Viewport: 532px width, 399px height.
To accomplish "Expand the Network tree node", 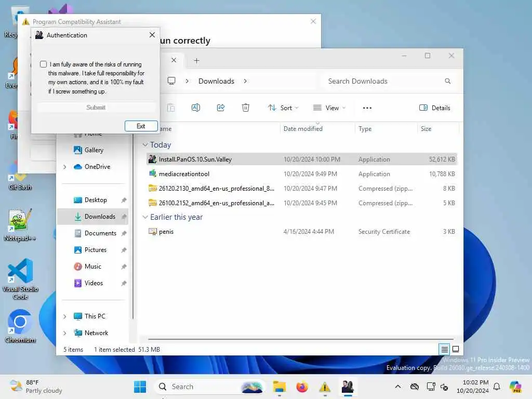I will click(x=64, y=333).
